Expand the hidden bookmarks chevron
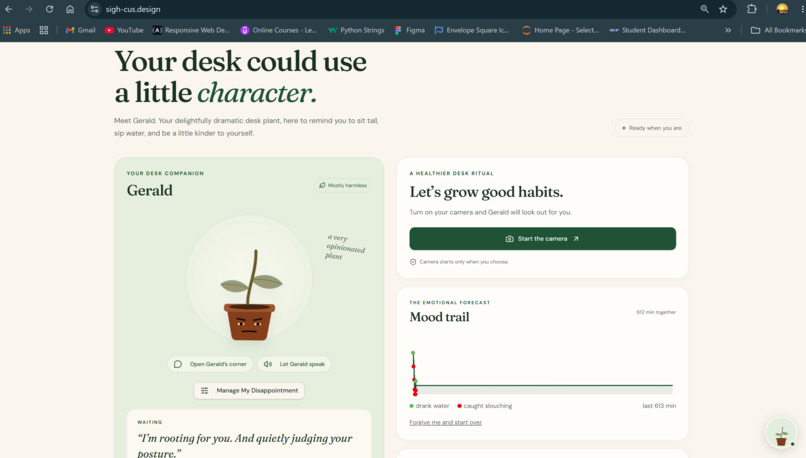This screenshot has height=458, width=806. pos(728,30)
